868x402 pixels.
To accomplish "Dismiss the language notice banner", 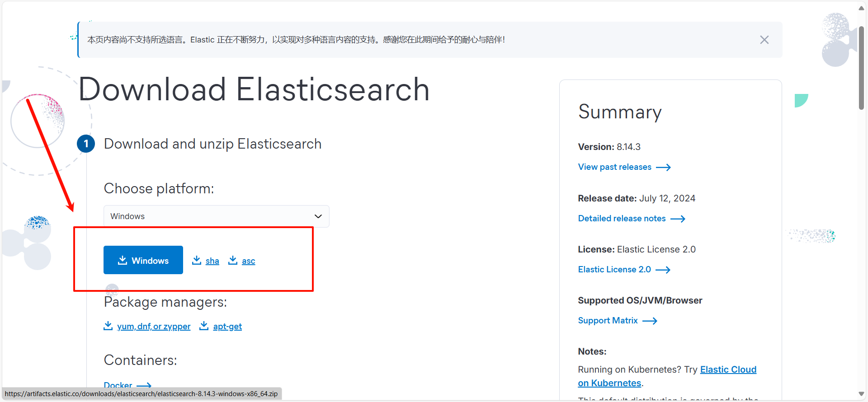I will (x=764, y=40).
